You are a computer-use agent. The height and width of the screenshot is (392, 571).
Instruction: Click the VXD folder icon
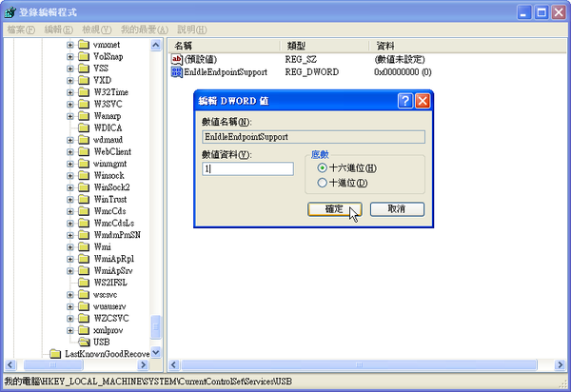pos(84,80)
